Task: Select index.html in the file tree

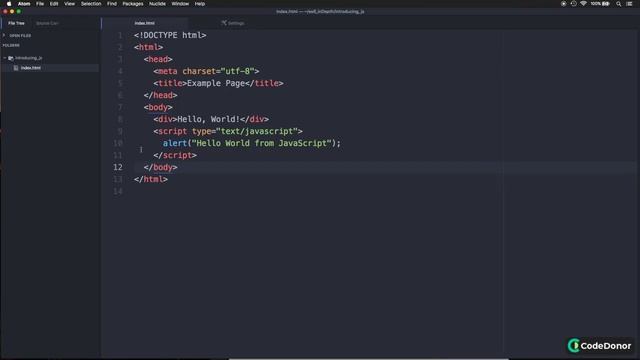Action: click(31, 68)
